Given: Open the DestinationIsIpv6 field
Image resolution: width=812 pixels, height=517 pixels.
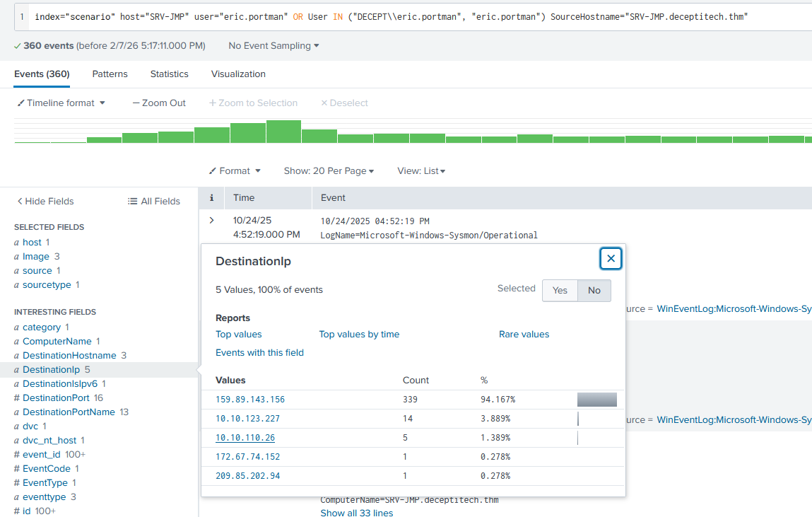Looking at the screenshot, I should 60,384.
